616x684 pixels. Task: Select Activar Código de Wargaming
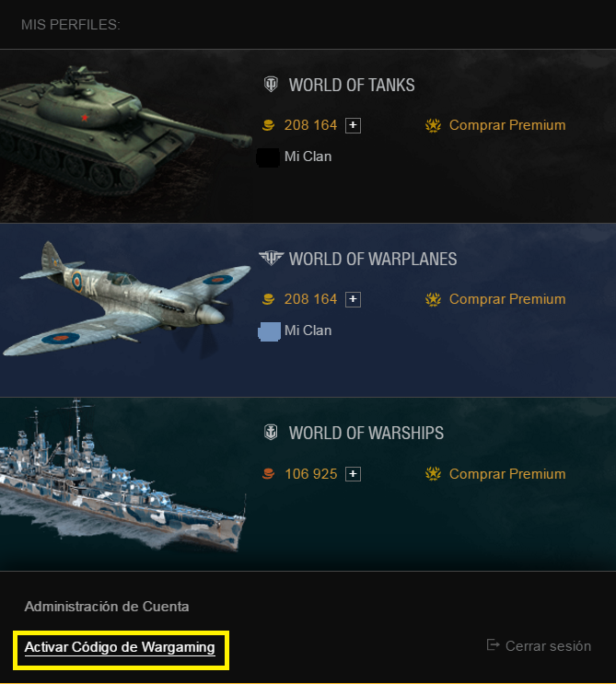[x=120, y=647]
